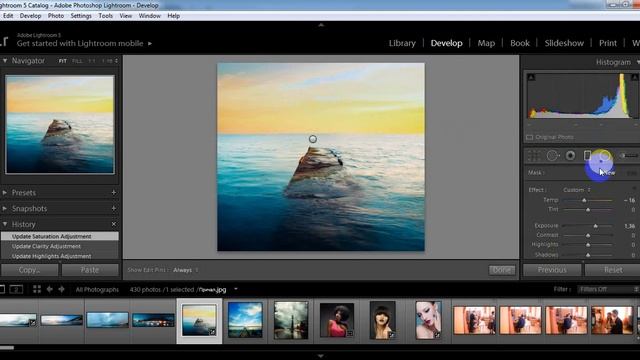Open Show Edit Pins Always dropdown
Image resolution: width=640 pixels, height=360 pixels.
pos(185,270)
